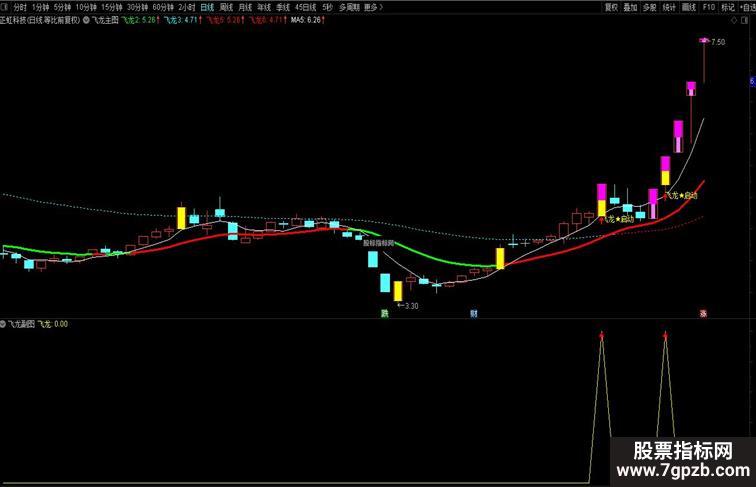Click the 飞龙: 0.00 sub-chart value
This screenshot has height=487, width=756.
53,324
